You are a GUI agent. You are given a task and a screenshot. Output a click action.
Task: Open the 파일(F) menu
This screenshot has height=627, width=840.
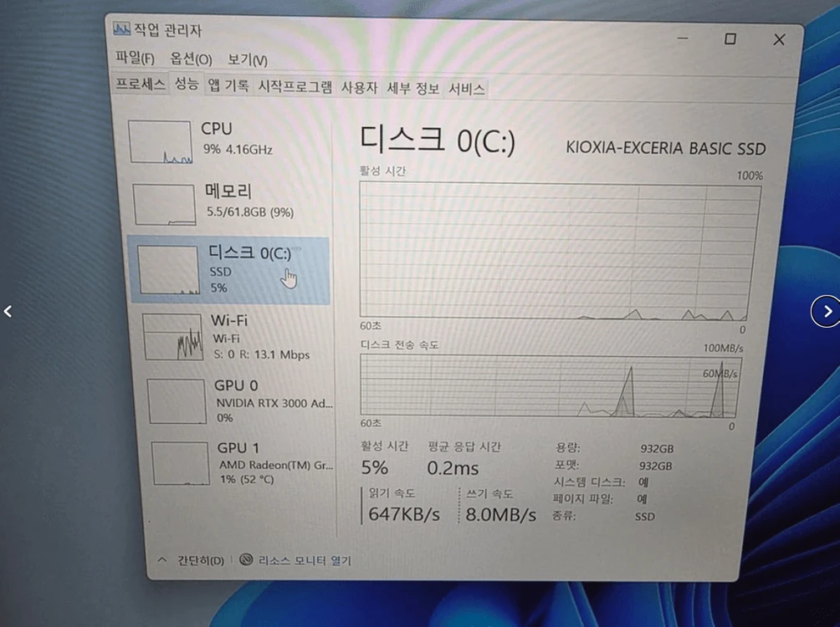tap(135, 58)
